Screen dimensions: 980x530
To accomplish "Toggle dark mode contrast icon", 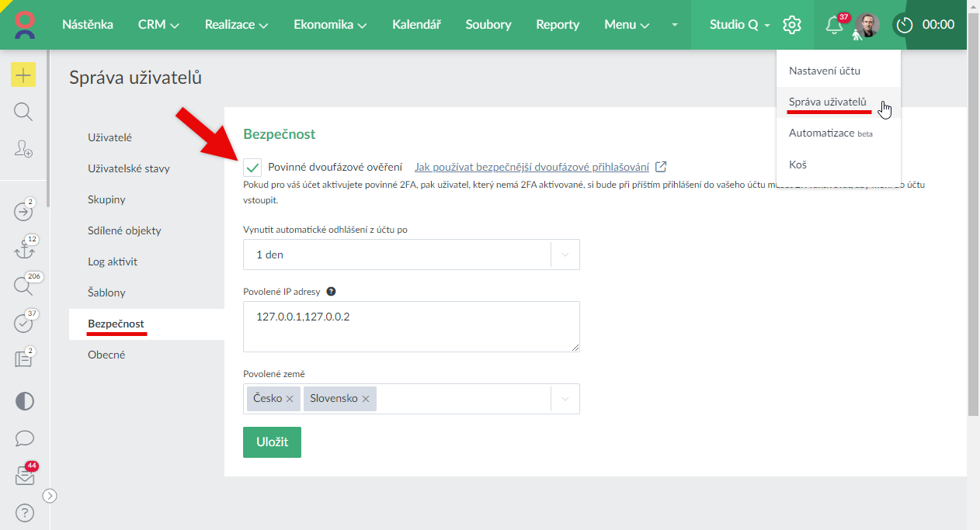I will pyautogui.click(x=24, y=401).
